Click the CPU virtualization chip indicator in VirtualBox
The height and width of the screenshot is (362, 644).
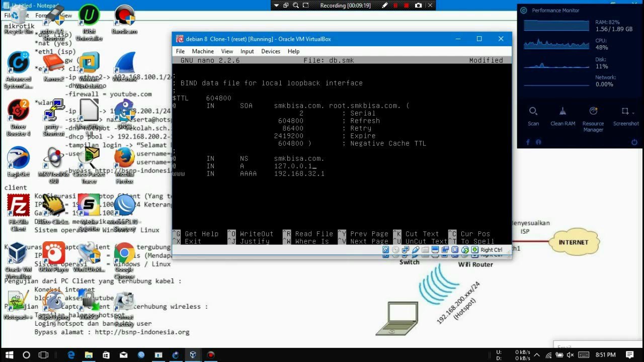tap(455, 250)
